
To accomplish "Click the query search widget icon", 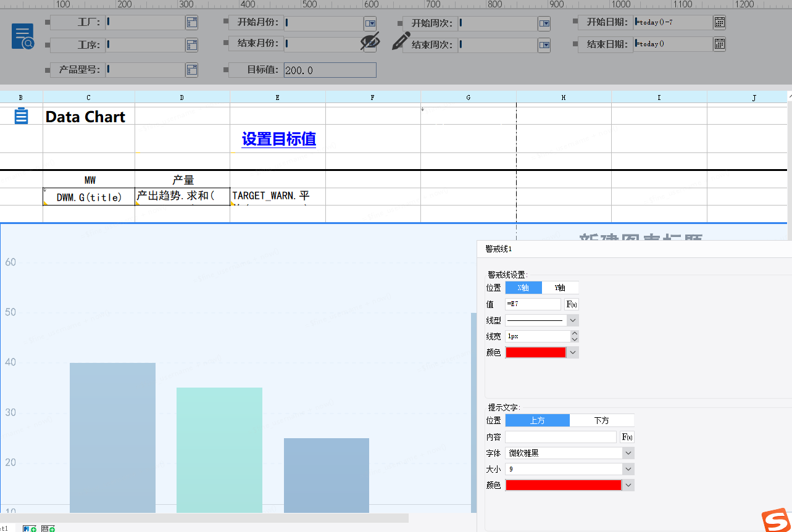I will (x=23, y=37).
